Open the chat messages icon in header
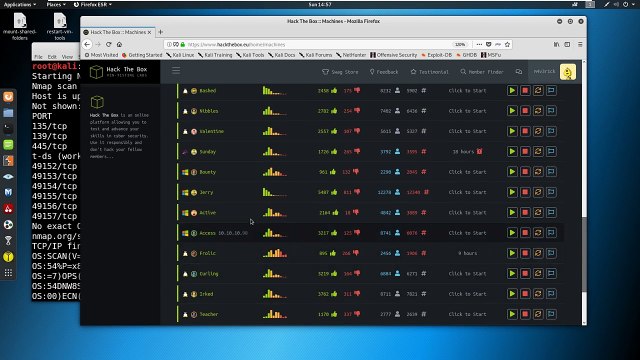640x360 pixels. pos(519,72)
